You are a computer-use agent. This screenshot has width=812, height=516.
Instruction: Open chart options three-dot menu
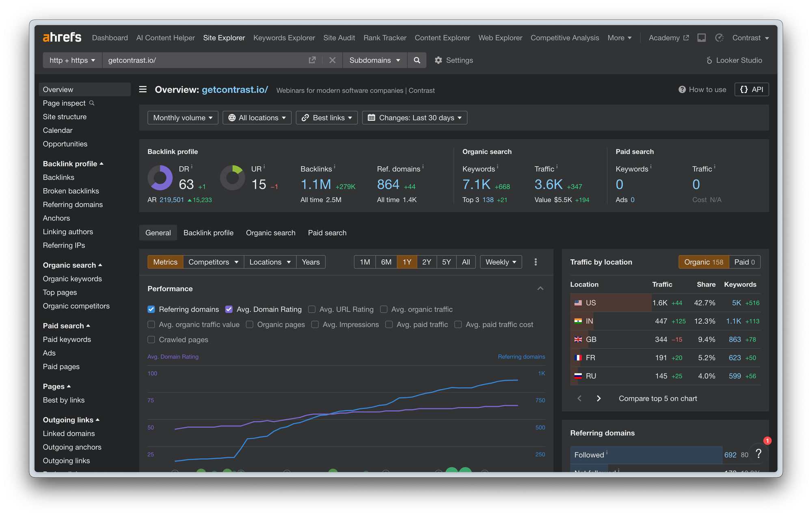pos(536,262)
